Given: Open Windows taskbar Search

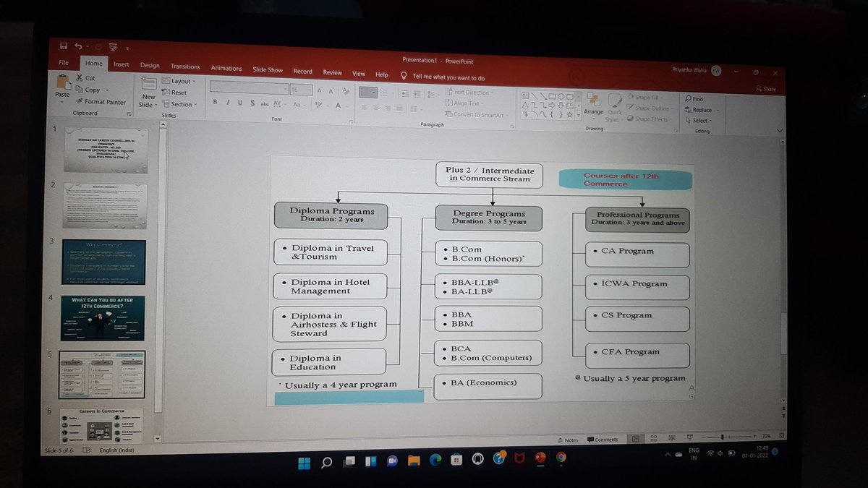Looking at the screenshot, I should 326,462.
